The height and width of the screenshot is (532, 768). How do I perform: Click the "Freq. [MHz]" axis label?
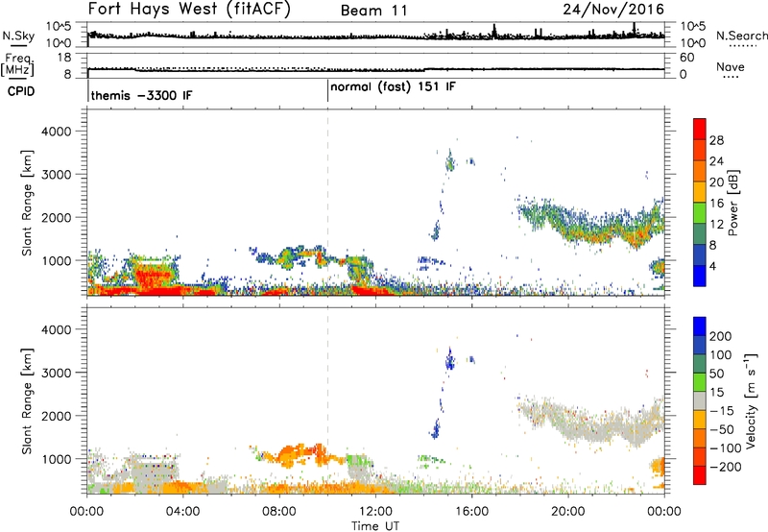click(17, 64)
